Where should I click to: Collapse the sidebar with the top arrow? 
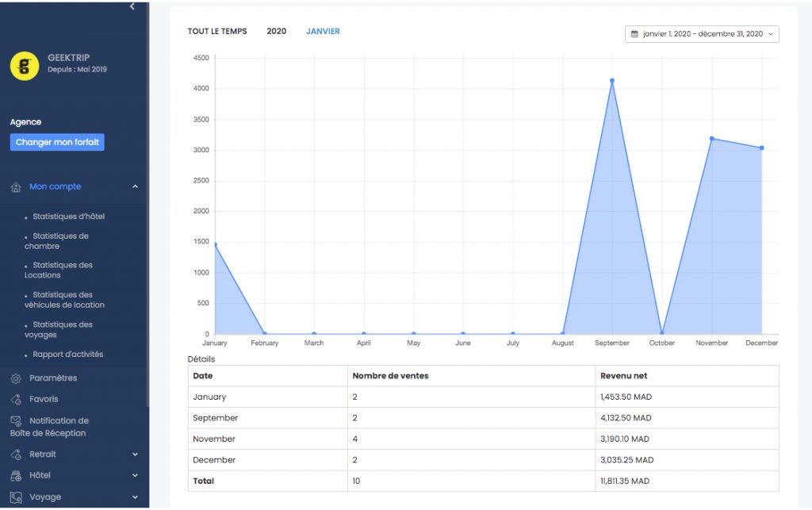[x=132, y=6]
